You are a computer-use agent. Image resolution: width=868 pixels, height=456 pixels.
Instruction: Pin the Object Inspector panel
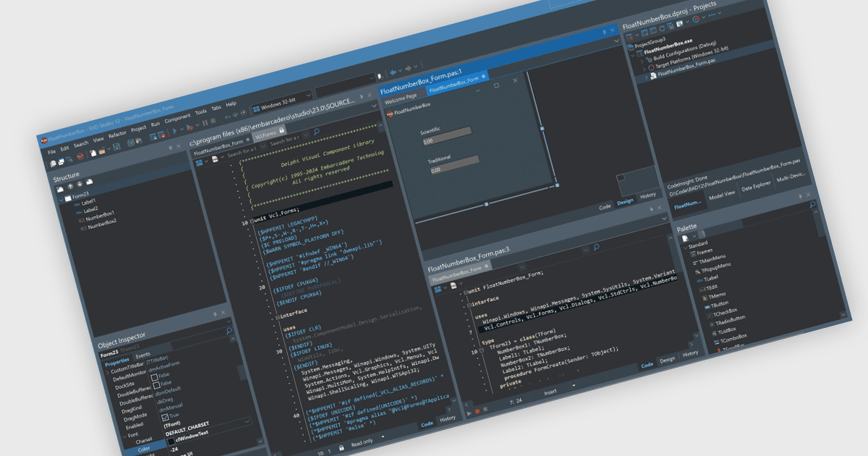pyautogui.click(x=213, y=314)
